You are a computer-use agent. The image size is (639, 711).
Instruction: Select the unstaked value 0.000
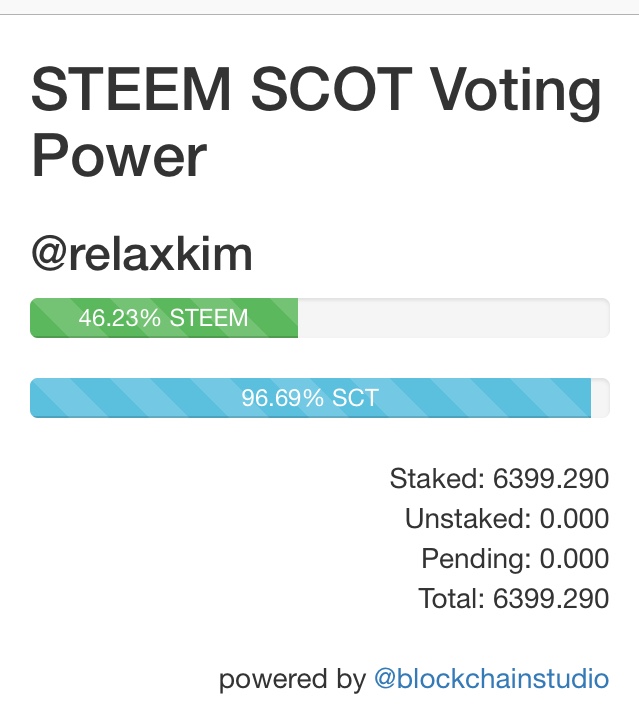point(573,519)
